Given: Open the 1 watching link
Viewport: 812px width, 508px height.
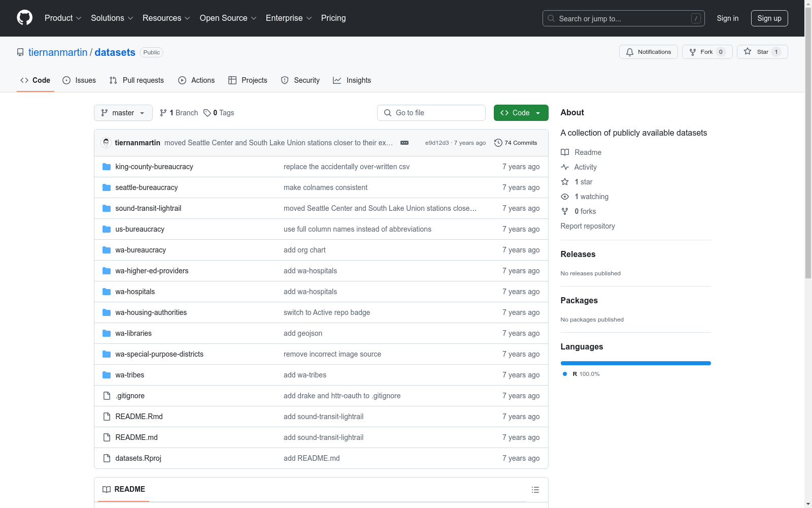Looking at the screenshot, I should pyautogui.click(x=585, y=197).
